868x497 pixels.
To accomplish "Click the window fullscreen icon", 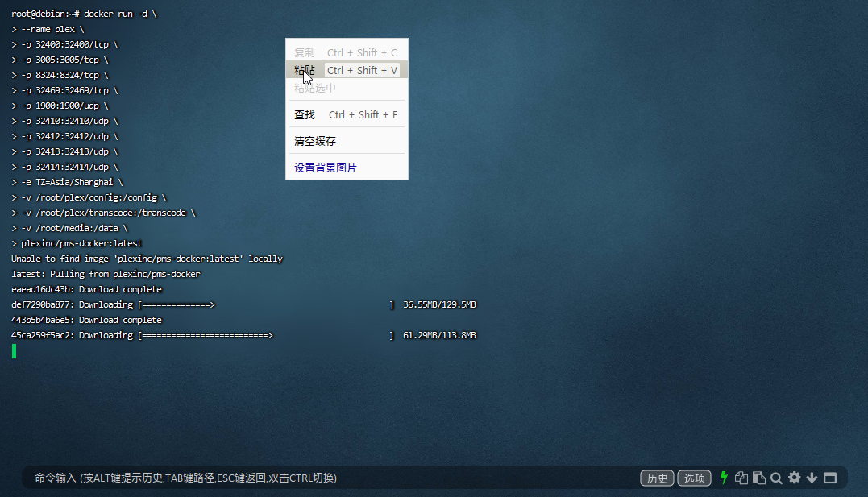I will 830,478.
